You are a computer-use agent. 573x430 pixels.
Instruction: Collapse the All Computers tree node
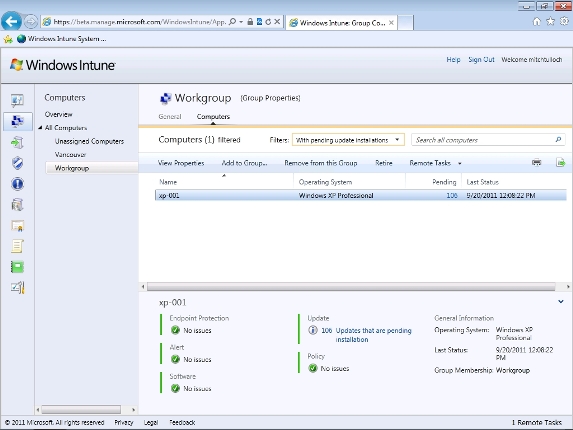click(40, 128)
